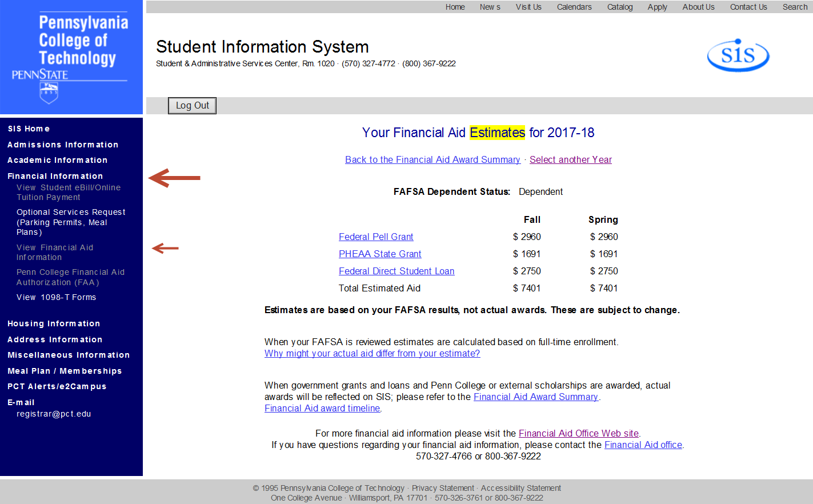Click the Pennsylvania College of Technology logo
The image size is (813, 504).
[71, 57]
